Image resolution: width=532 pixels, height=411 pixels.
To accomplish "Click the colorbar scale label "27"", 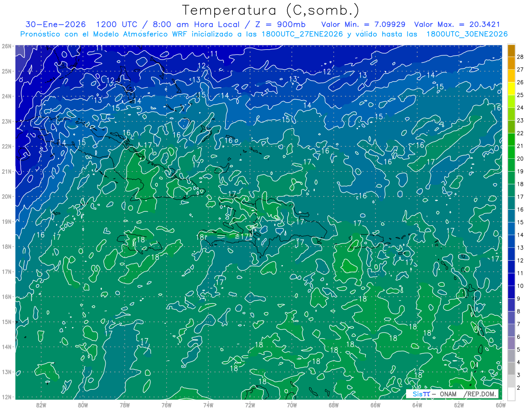I will click(x=520, y=70).
